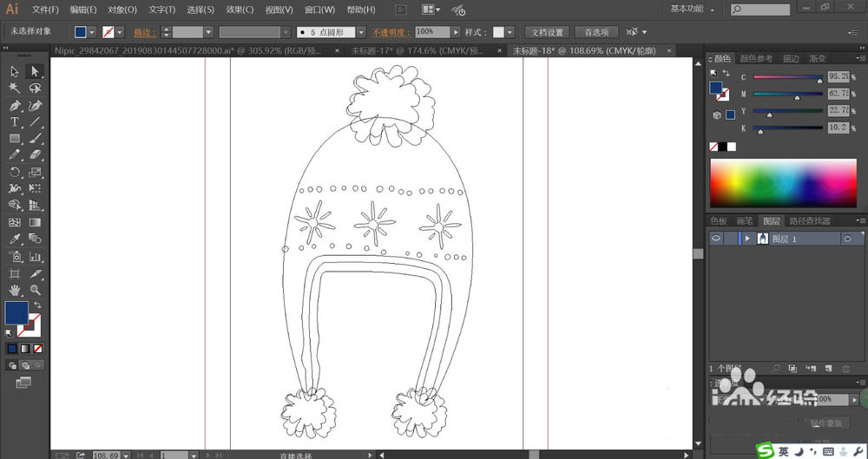Select the Pencil tool
Viewport: 868px width, 459px height.
coord(15,155)
